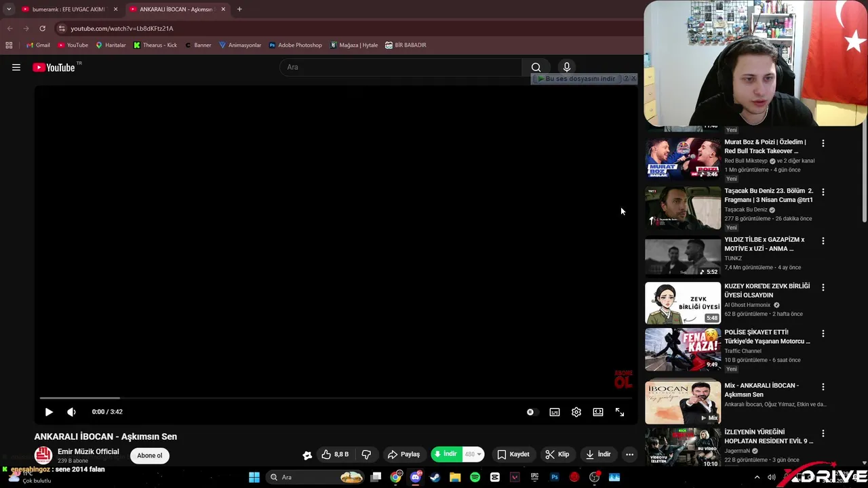This screenshot has width=868, height=488.
Task: Open options for İZLEYENİN YÜREĞİNİ HOPLATAN video
Action: pos(823,433)
